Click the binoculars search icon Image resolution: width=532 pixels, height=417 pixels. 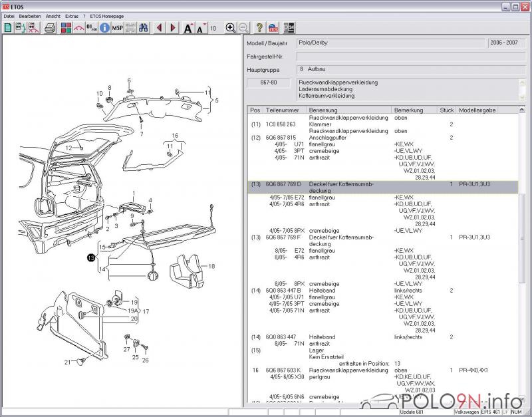coord(144,28)
